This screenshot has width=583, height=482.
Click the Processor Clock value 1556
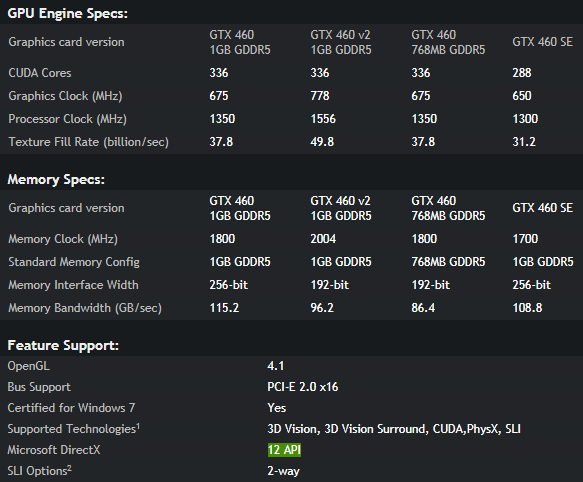coord(323,119)
